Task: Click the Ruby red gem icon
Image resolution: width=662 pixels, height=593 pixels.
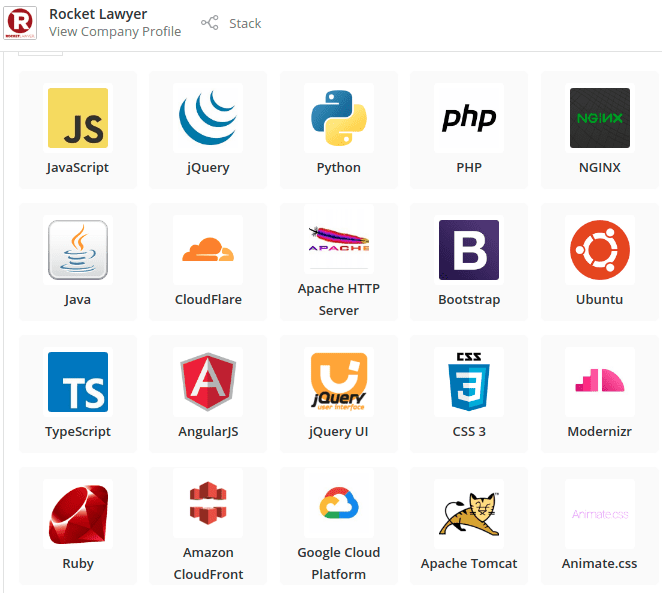Action: click(x=78, y=514)
